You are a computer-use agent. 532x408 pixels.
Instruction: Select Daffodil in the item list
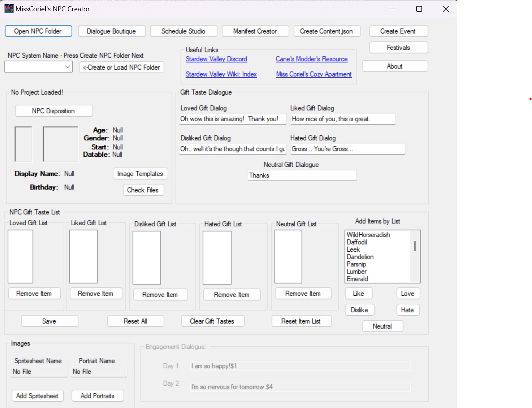[x=357, y=242]
